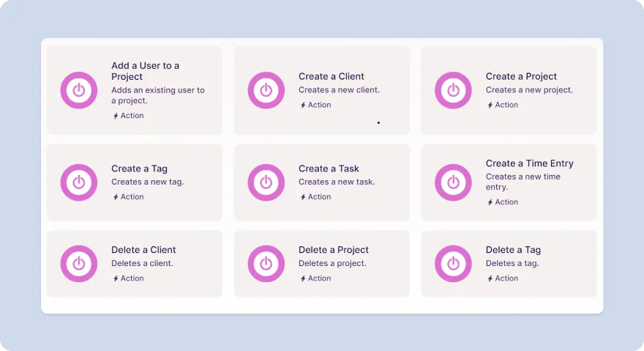Click the Delete a Tag power icon
Viewport: 644px width, 351px height.
pos(454,264)
